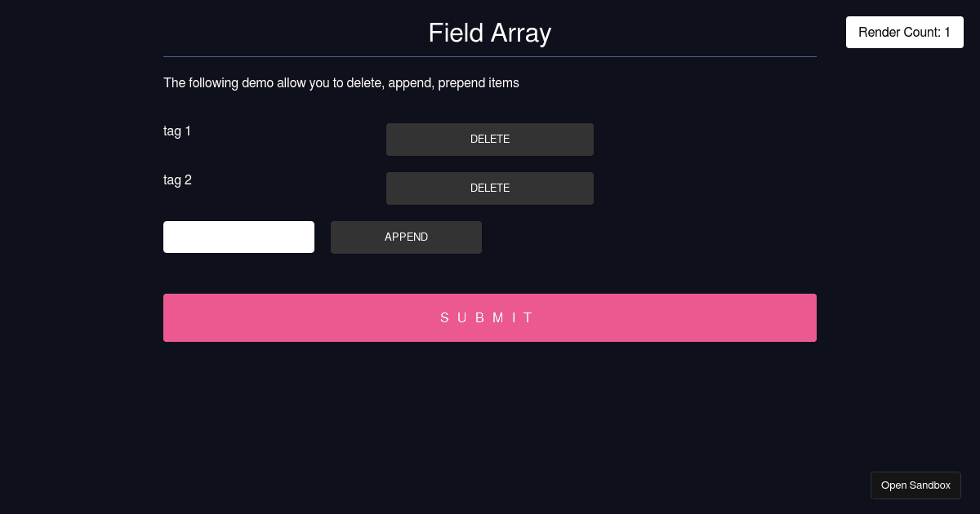Remove the first tag using DELETE
Viewport: 980px width, 514px height.
coord(489,140)
